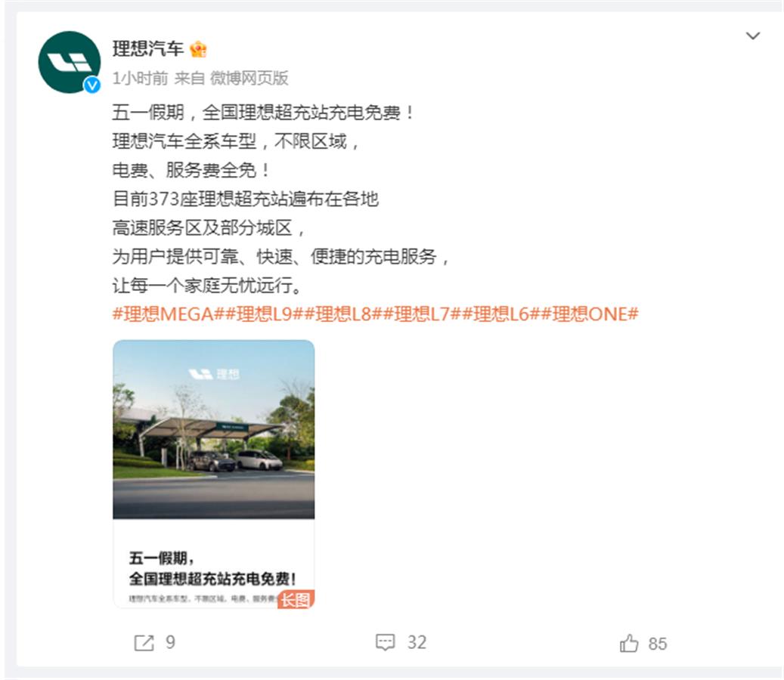Click the 1小时前 timestamp
784x680 pixels.
point(140,78)
